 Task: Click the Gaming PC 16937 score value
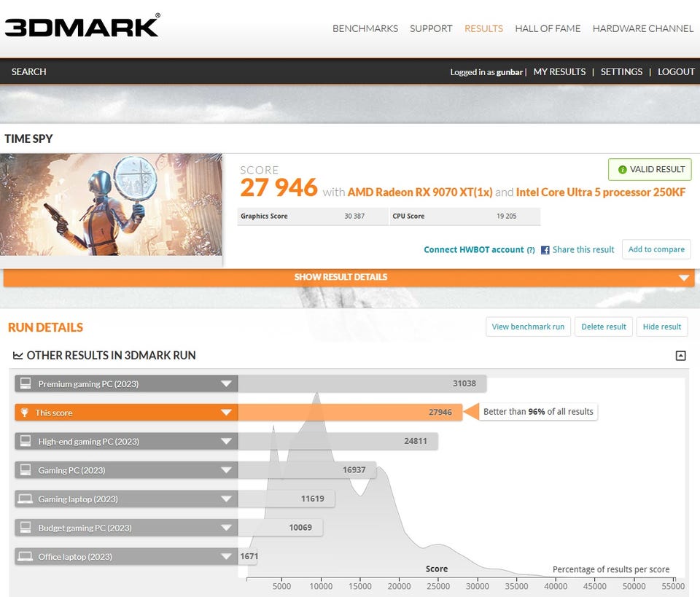coord(354,470)
